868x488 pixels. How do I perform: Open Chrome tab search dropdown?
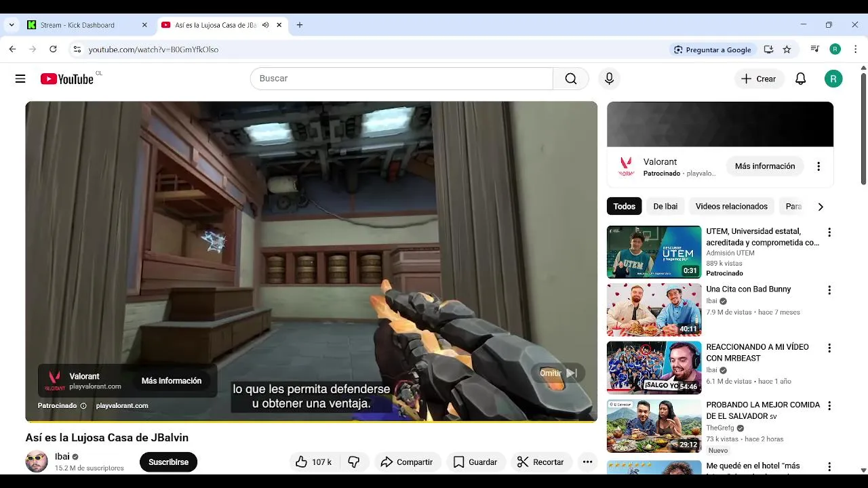click(12, 25)
